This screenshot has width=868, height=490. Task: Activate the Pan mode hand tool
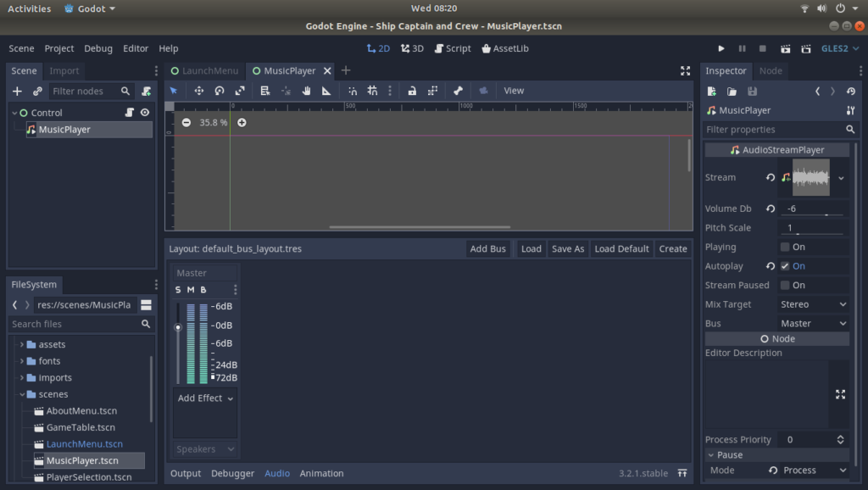point(307,91)
